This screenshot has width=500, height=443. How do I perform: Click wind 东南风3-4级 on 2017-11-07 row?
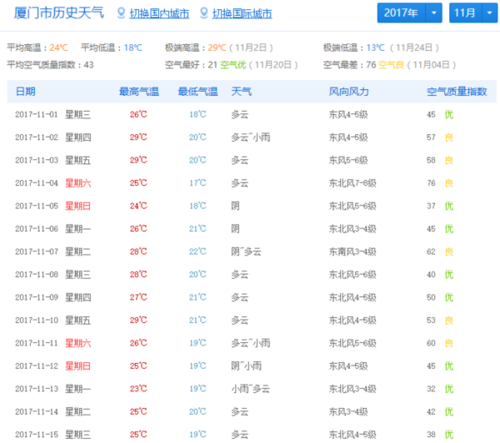point(353,252)
